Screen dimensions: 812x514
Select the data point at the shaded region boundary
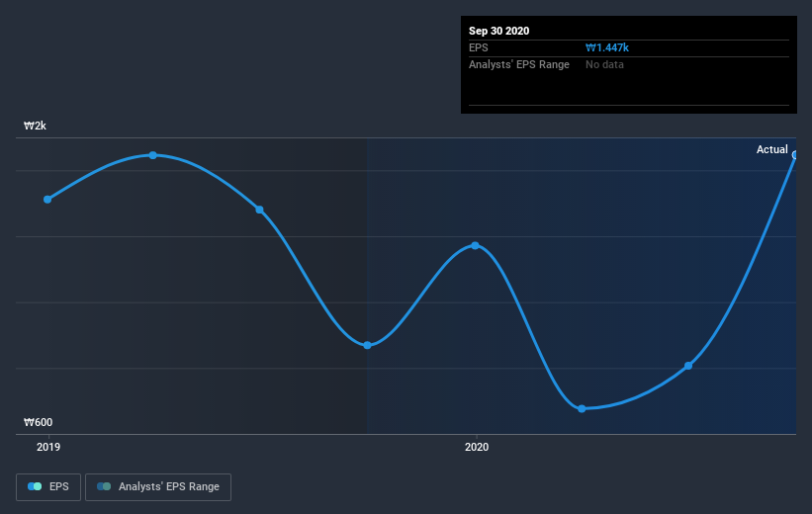coord(367,345)
